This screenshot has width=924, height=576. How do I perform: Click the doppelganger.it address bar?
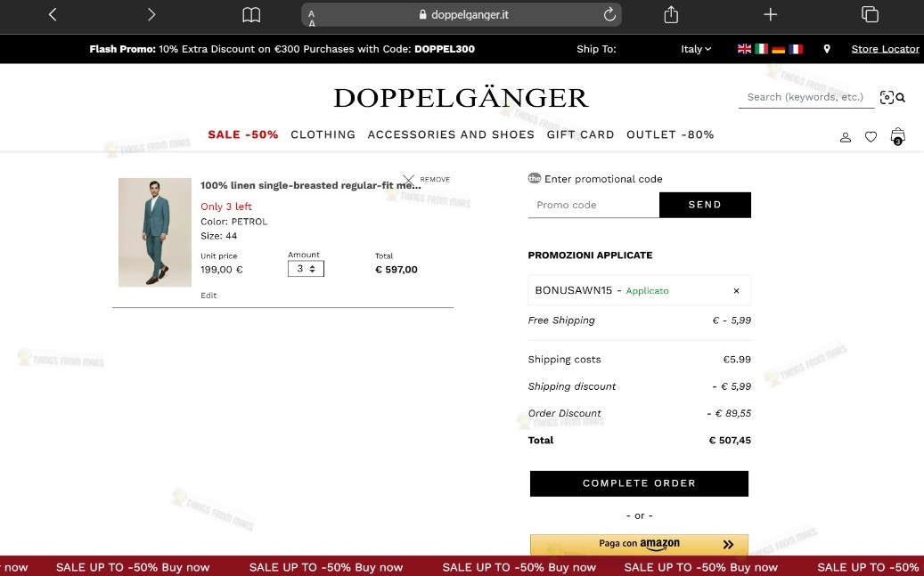pyautogui.click(x=462, y=15)
